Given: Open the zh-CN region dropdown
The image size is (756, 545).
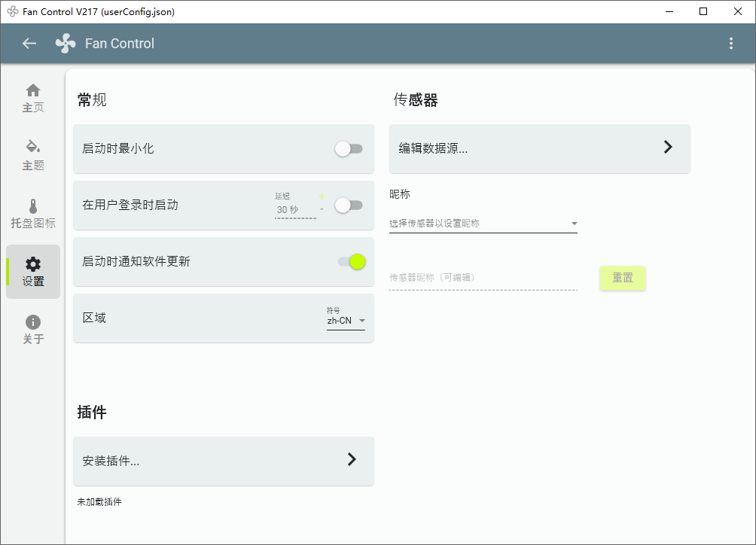Looking at the screenshot, I should tap(346, 320).
